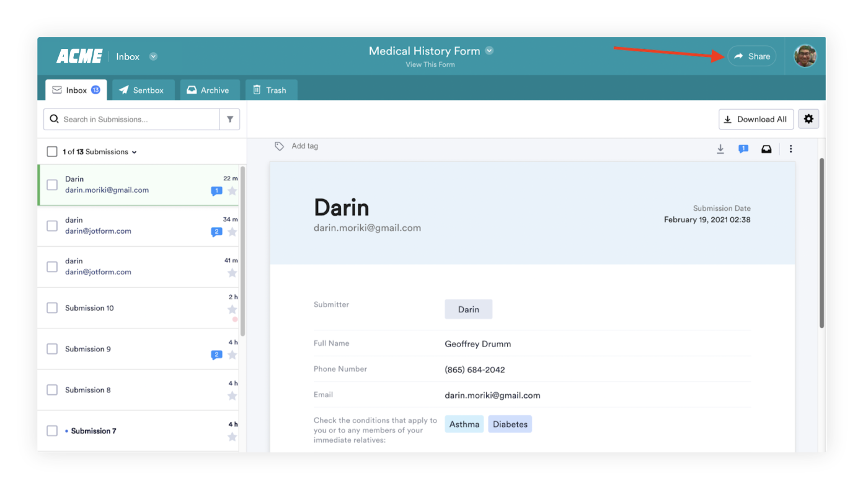Click the submissions list scrollbar
The image size is (868, 489).
(243, 251)
